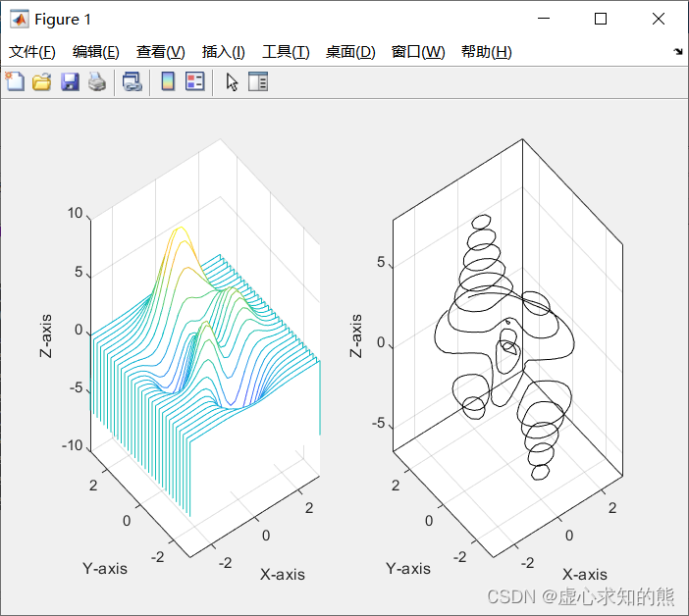
Task: Click the yellow peak of the waterfall plot
Action: (181, 229)
